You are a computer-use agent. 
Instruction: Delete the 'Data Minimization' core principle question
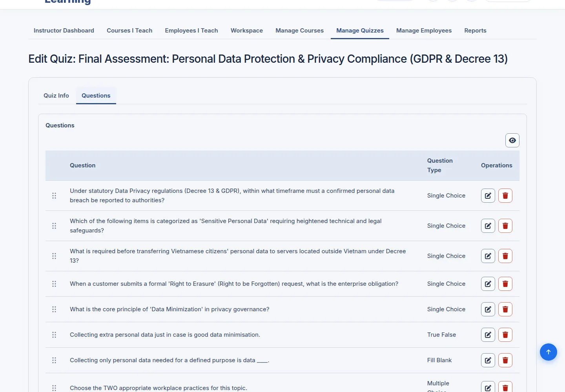click(505, 309)
